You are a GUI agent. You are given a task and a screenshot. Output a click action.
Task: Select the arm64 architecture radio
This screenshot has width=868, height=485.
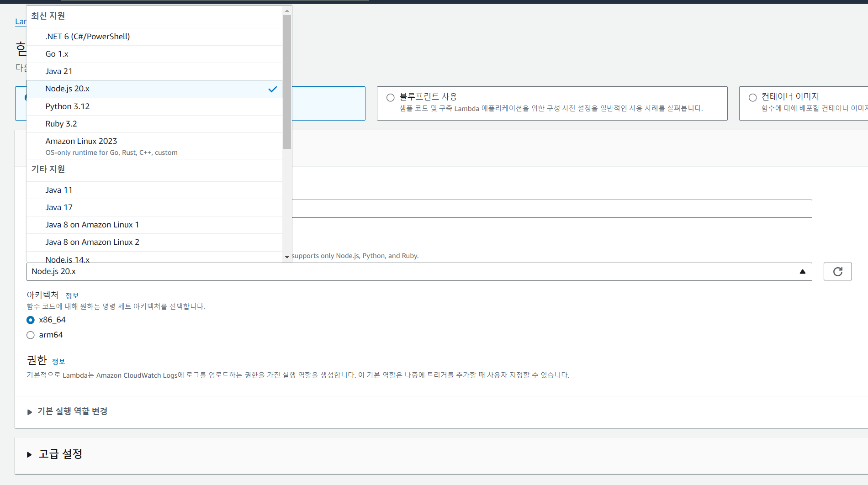(31, 335)
